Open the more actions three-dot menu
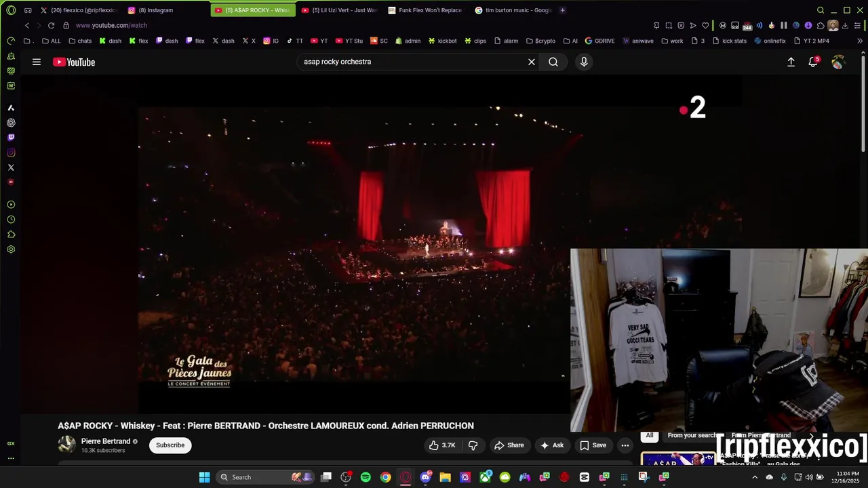Image resolution: width=868 pixels, height=488 pixels. (625, 445)
